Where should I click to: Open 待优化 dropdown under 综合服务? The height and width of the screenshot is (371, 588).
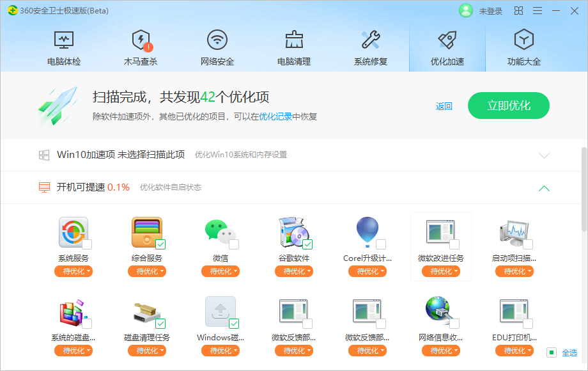(147, 271)
